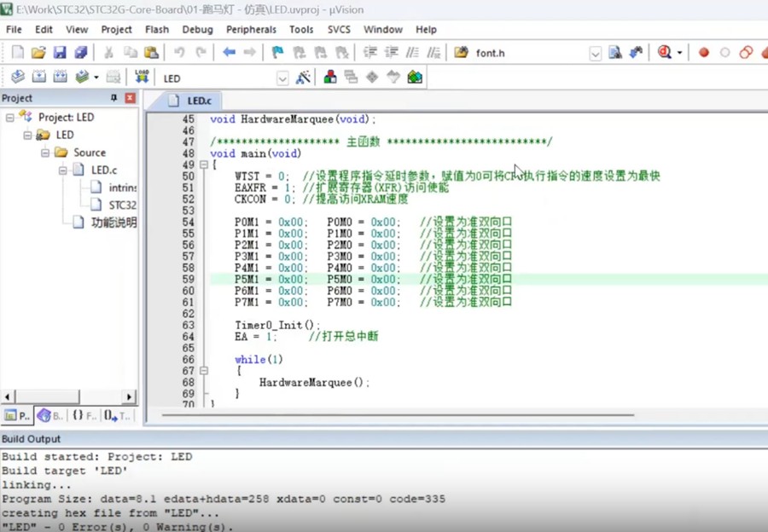Click the Manage Project Items icon
Viewport: 768px width, 532px height.
(x=330, y=78)
